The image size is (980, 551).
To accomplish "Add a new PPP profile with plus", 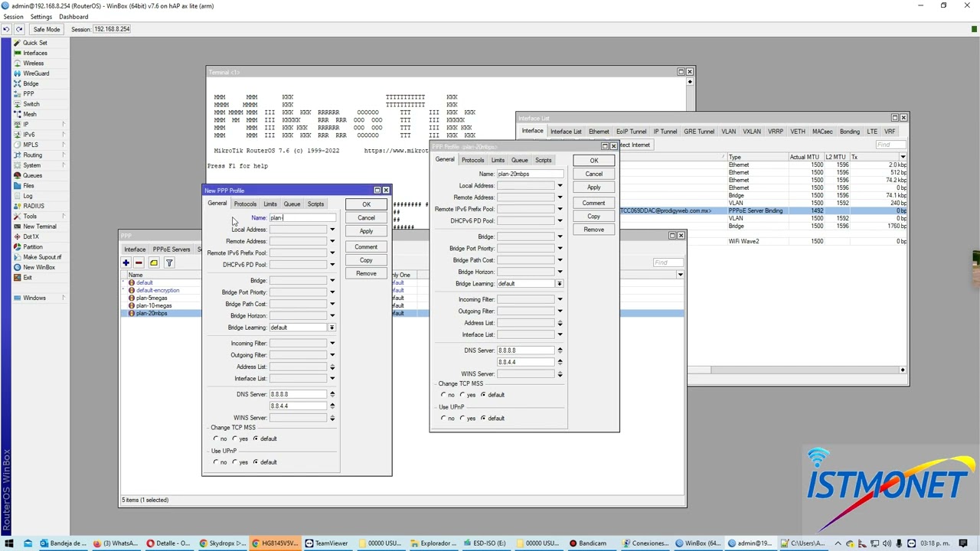I will point(126,263).
